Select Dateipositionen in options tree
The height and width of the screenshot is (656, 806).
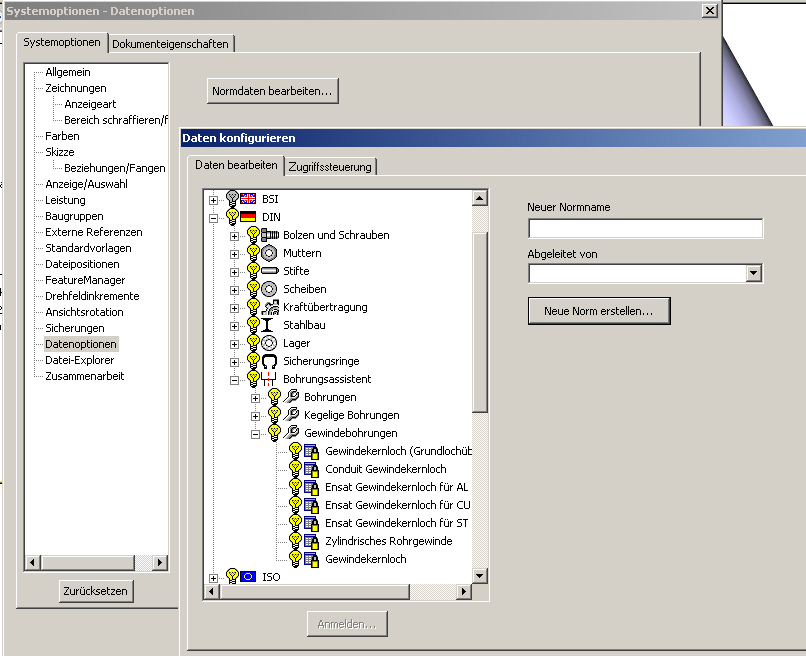tap(82, 264)
